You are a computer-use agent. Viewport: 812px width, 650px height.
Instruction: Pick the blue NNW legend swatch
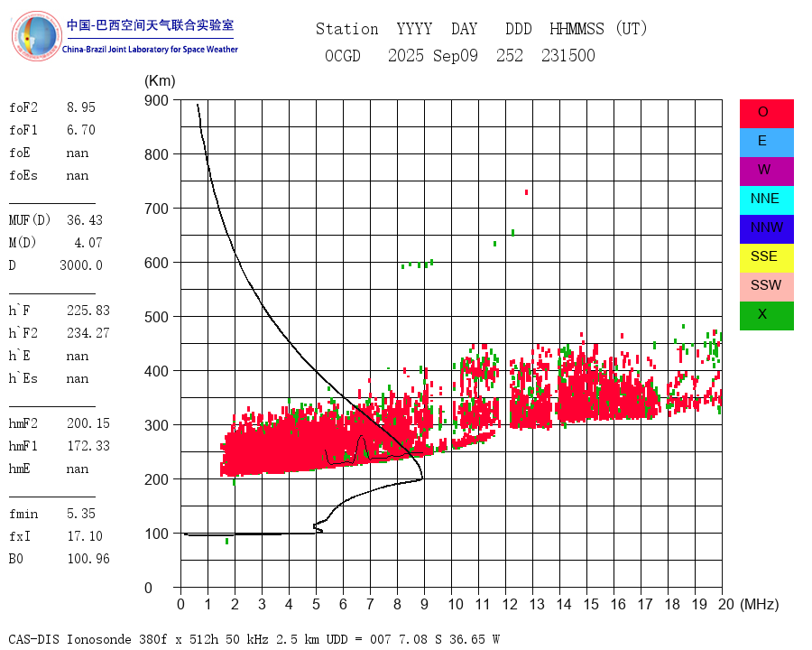tap(766, 229)
